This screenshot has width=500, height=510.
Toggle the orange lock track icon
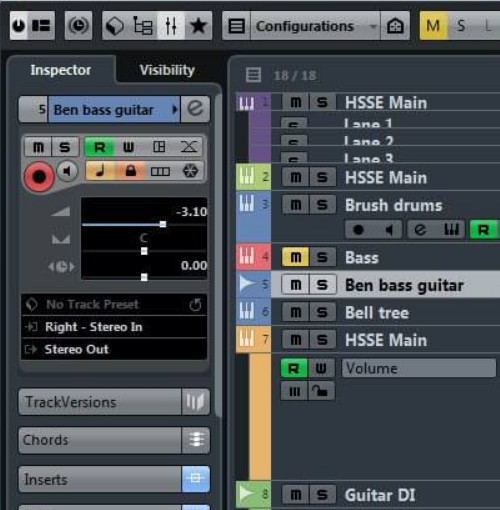pyautogui.click(x=130, y=171)
